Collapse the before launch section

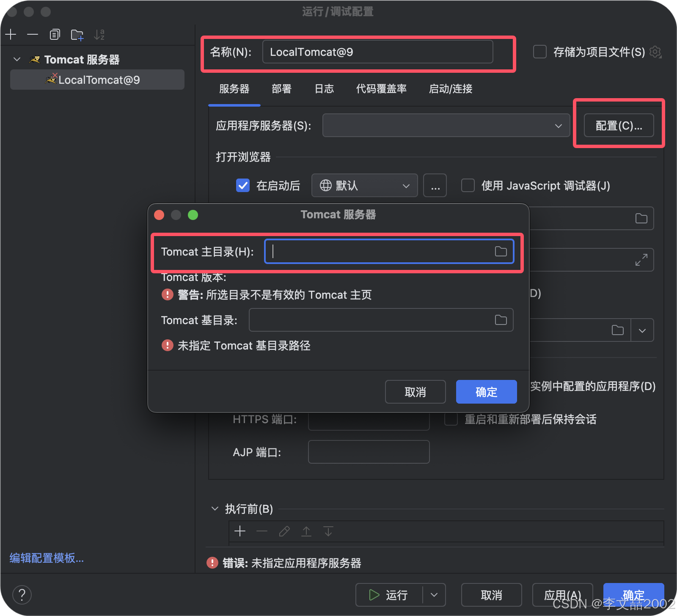215,509
